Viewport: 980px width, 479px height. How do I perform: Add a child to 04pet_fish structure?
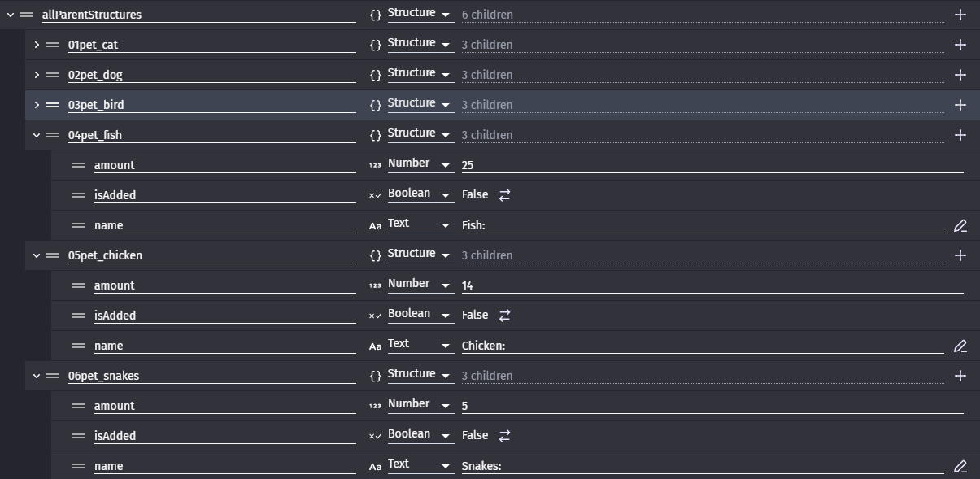pos(960,135)
